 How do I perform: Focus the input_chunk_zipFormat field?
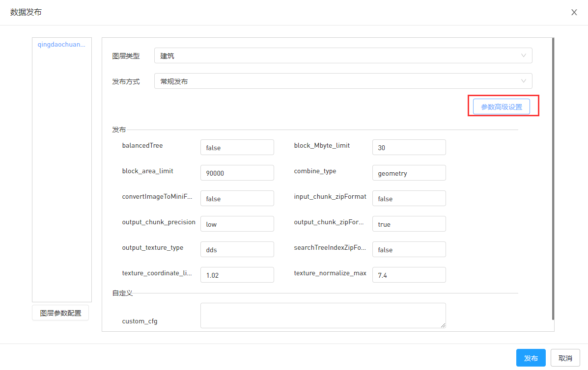point(409,198)
